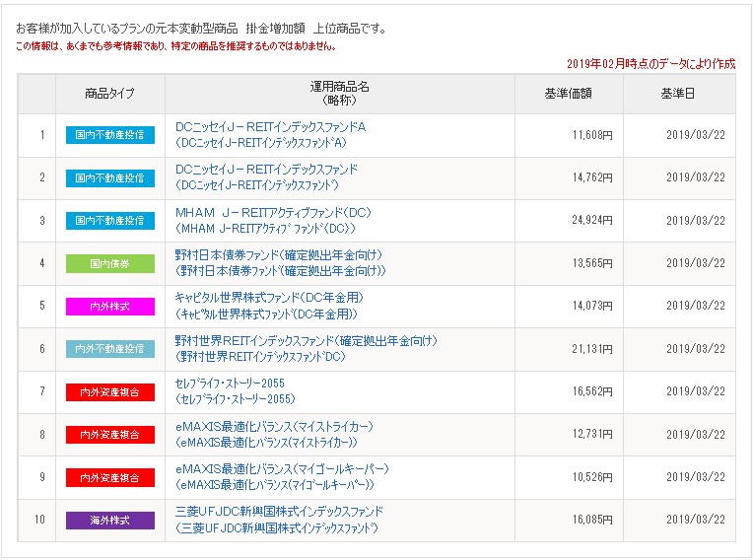The height and width of the screenshot is (560, 753).
Task: Select the price 11,608円
Action: [x=592, y=135]
